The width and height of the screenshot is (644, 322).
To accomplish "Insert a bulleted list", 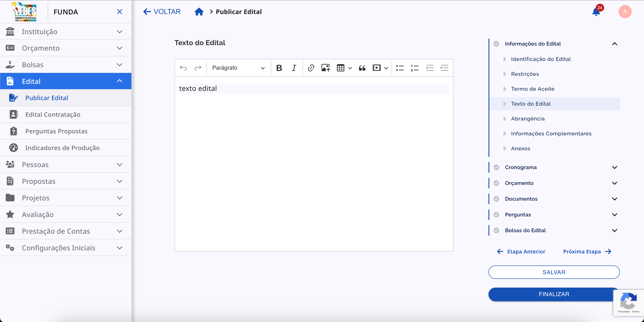I will [x=400, y=68].
